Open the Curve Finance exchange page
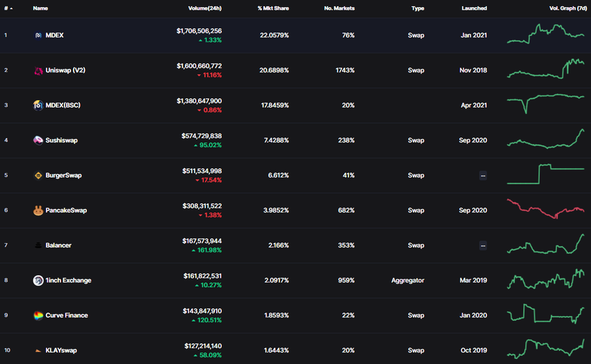The image size is (591, 364). click(66, 315)
